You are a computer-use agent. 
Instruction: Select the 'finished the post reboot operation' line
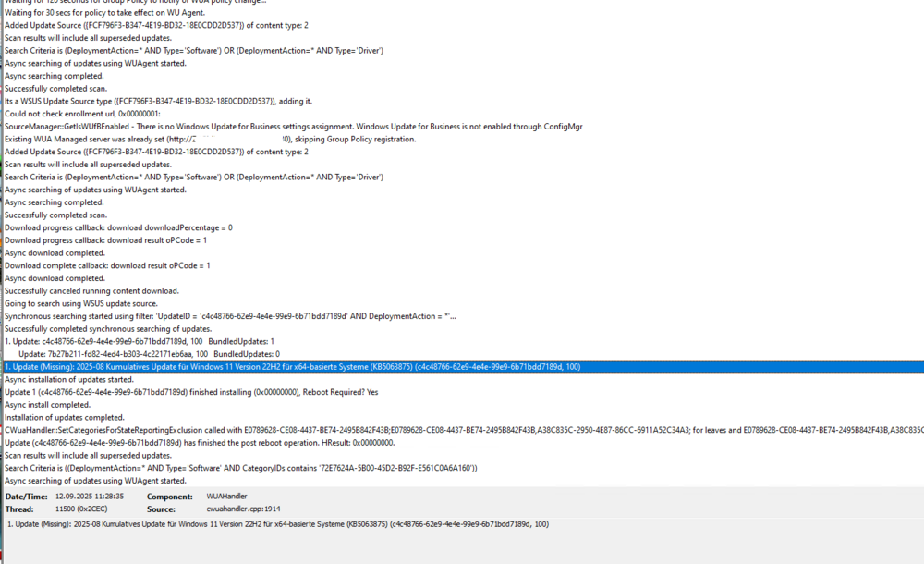tap(200, 443)
